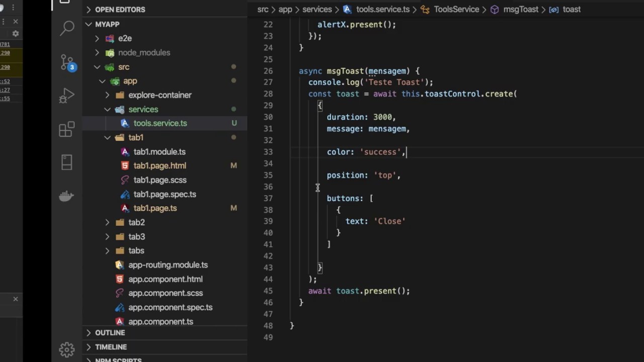
Task: Select 'msgToast' breadcrumb segment
Action: (521, 10)
